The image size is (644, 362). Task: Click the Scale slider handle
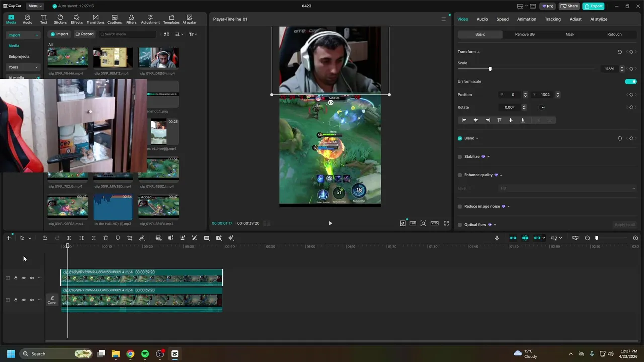pos(490,69)
